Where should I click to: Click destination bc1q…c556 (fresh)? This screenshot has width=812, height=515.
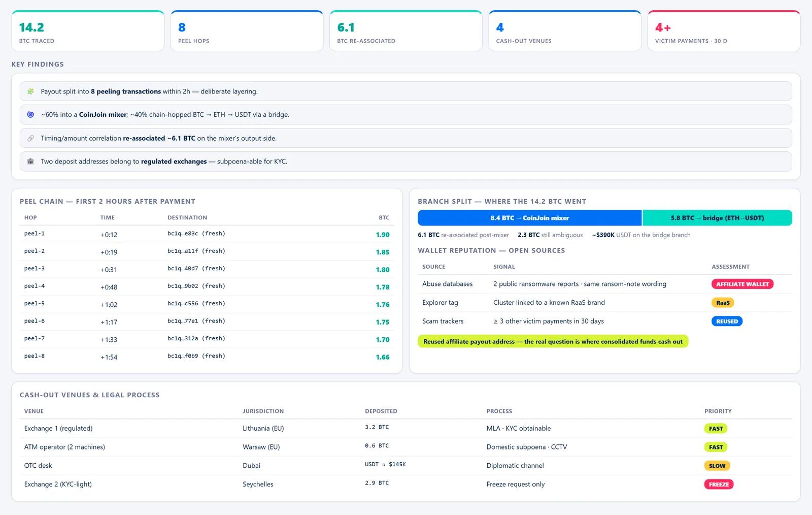[x=196, y=303]
